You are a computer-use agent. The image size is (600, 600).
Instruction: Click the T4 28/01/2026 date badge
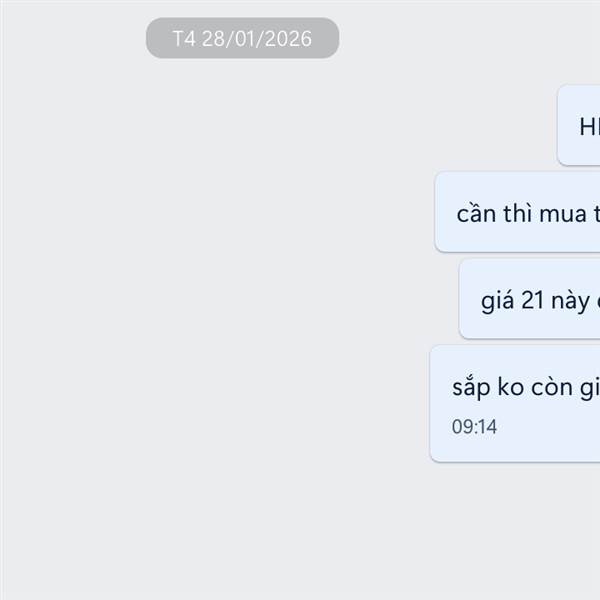click(242, 38)
